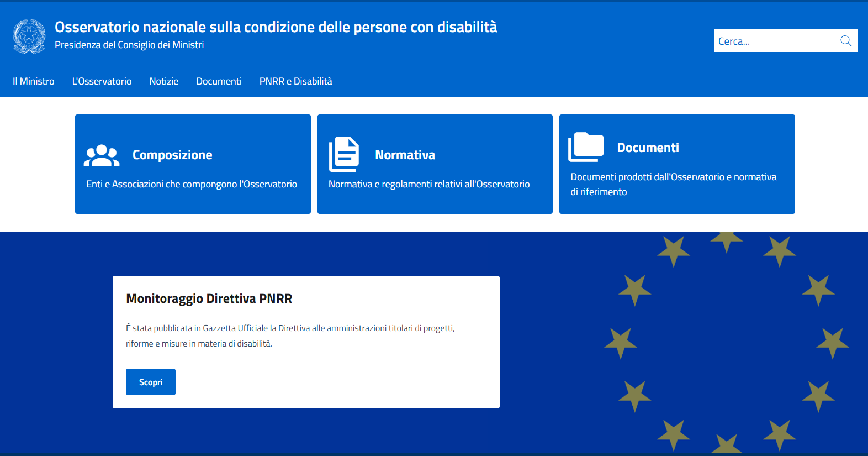Open the Composizione card title
The width and height of the screenshot is (868, 456).
(172, 155)
